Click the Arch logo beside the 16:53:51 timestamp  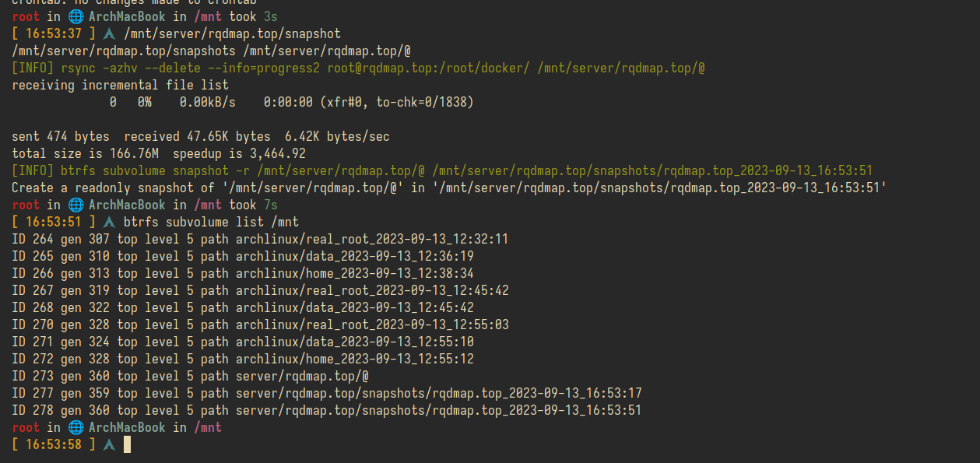[x=109, y=222]
